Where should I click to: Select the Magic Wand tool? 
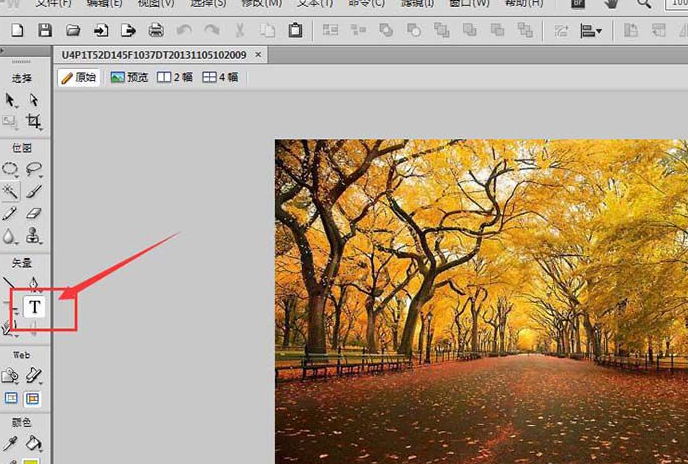(11, 191)
